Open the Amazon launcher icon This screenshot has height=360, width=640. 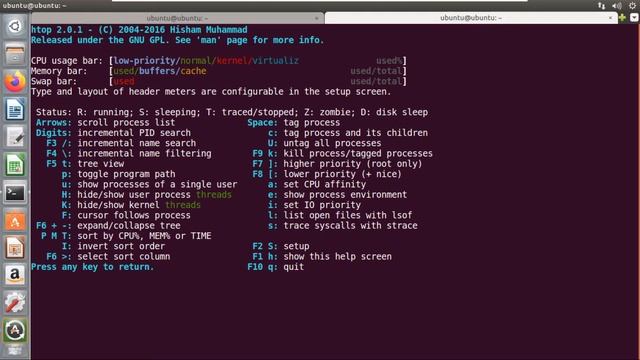point(15,276)
